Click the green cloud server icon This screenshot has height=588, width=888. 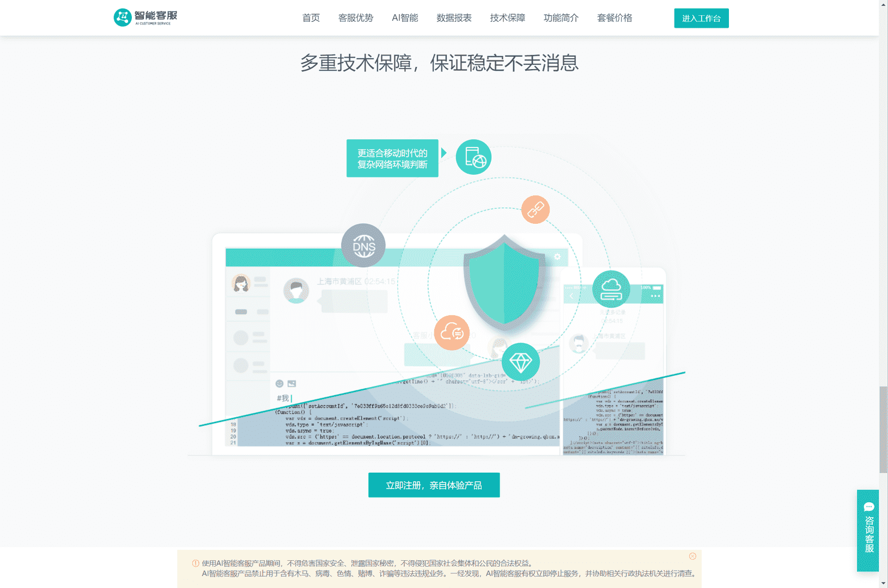[x=611, y=289]
